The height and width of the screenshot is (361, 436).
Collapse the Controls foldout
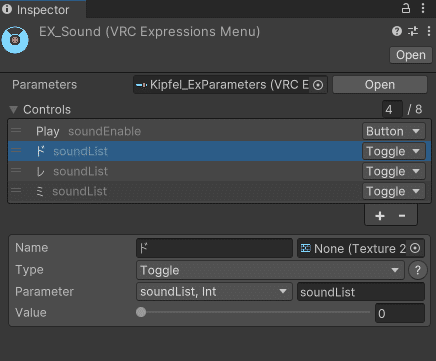tap(13, 110)
